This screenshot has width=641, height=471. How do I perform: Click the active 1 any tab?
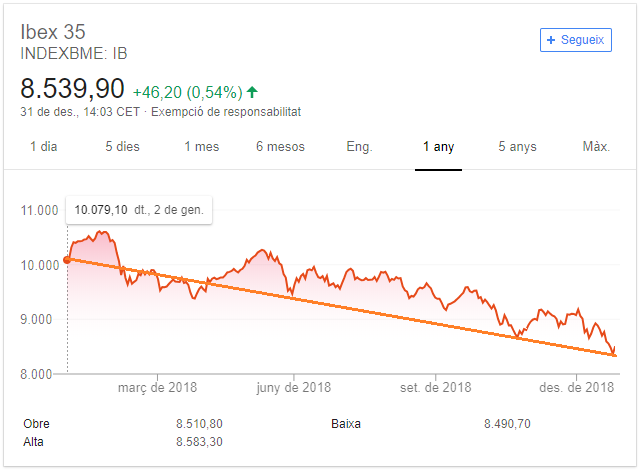(438, 147)
